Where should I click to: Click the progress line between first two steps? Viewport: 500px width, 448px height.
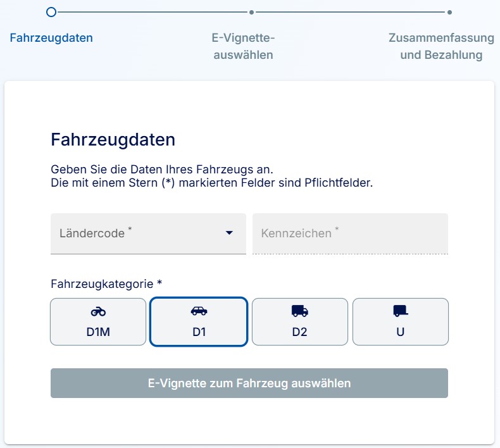153,12
